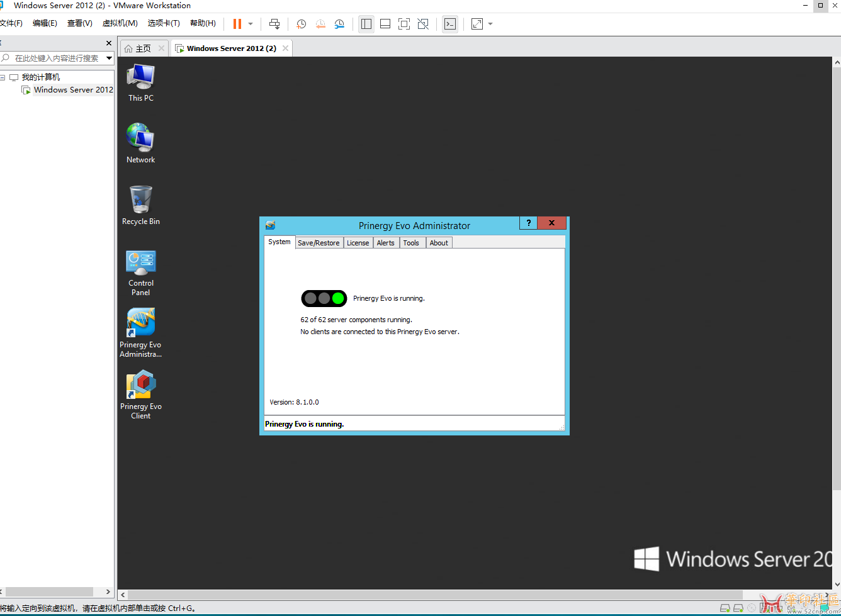Collapse the 我的计算机 tree node
The width and height of the screenshot is (841, 616).
pyautogui.click(x=3, y=77)
